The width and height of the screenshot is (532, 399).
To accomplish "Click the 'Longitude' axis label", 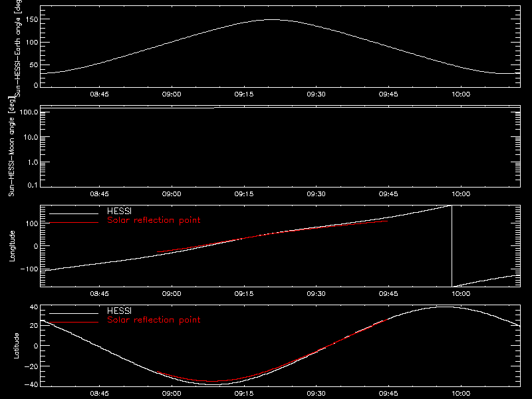I will click(x=12, y=246).
